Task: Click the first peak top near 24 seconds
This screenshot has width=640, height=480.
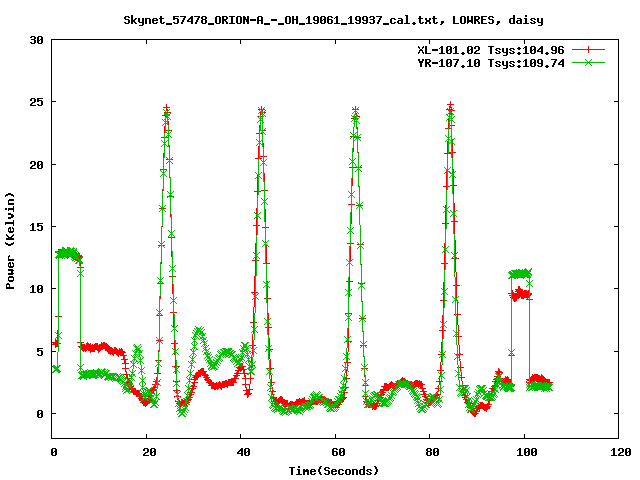Action: (166, 110)
